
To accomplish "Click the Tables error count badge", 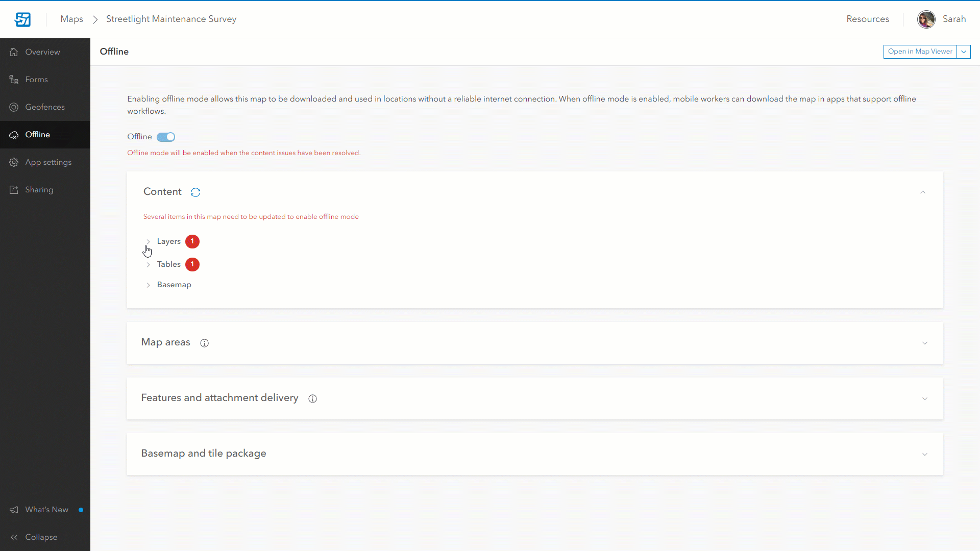I will [192, 264].
